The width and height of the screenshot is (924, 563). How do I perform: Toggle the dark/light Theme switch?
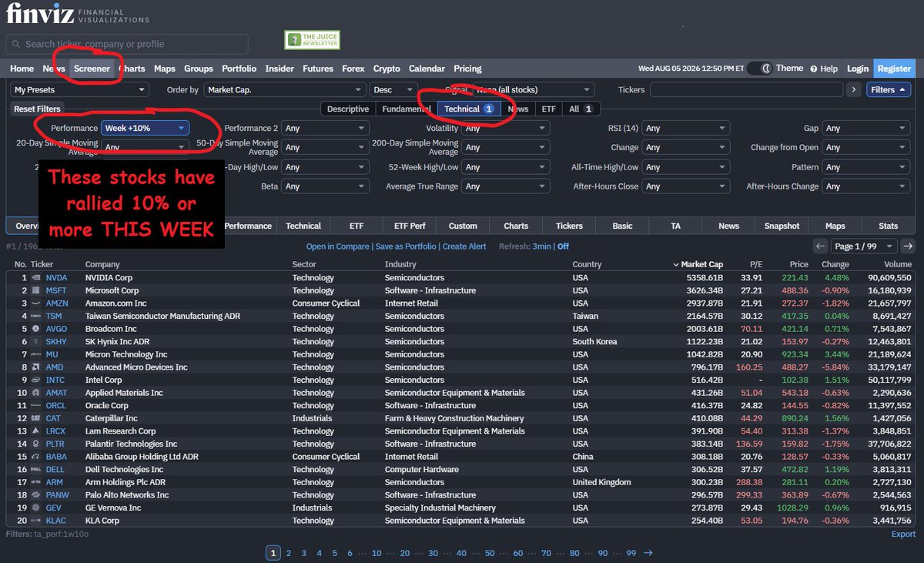point(760,69)
